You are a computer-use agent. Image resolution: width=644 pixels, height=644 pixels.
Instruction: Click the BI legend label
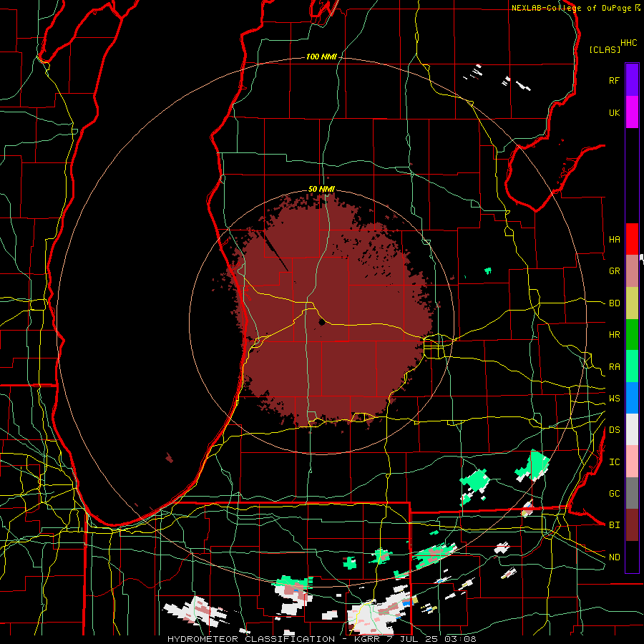tap(614, 525)
